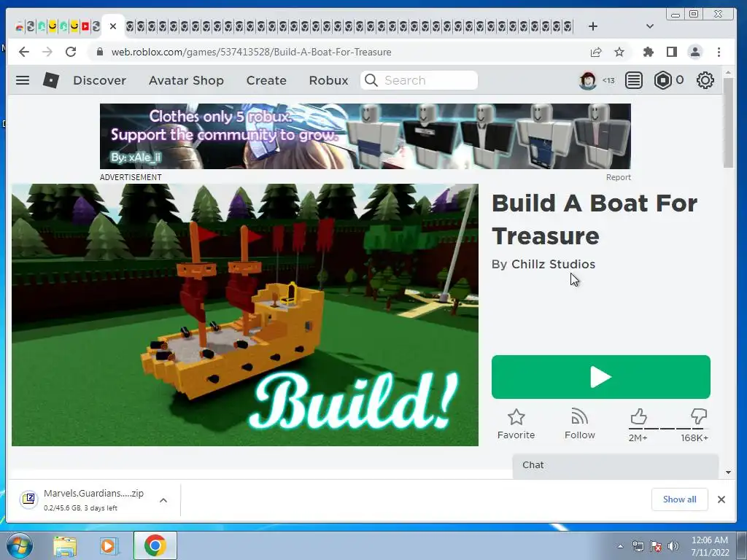The height and width of the screenshot is (560, 747).
Task: Toggle Chrome side panel icon
Action: 672,52
